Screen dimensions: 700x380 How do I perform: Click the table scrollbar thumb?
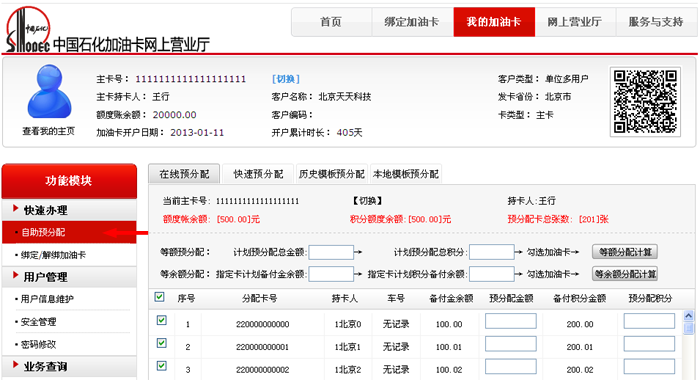tap(688, 328)
